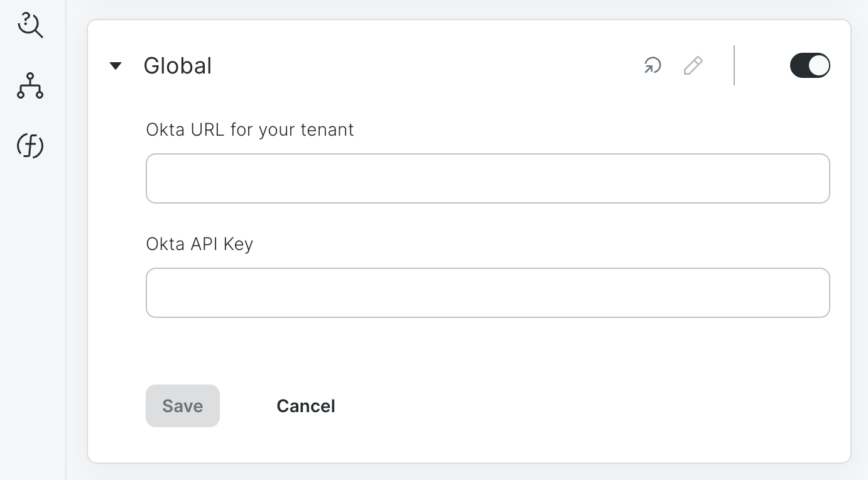Image resolution: width=868 pixels, height=480 pixels.
Task: Click the function (f) icon in sidebar
Action: [x=30, y=145]
